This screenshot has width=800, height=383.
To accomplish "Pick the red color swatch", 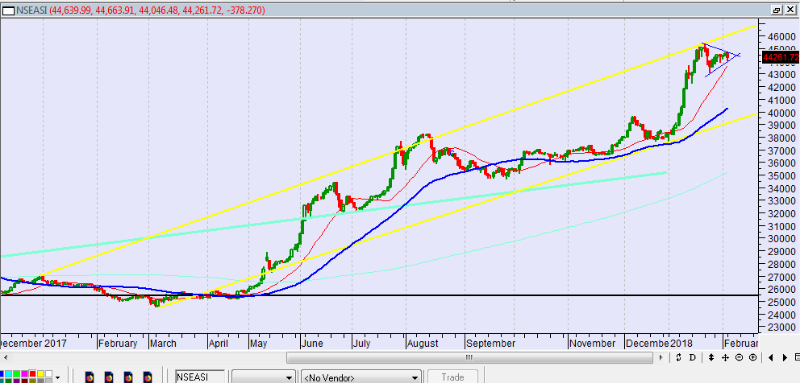I will point(33,374).
